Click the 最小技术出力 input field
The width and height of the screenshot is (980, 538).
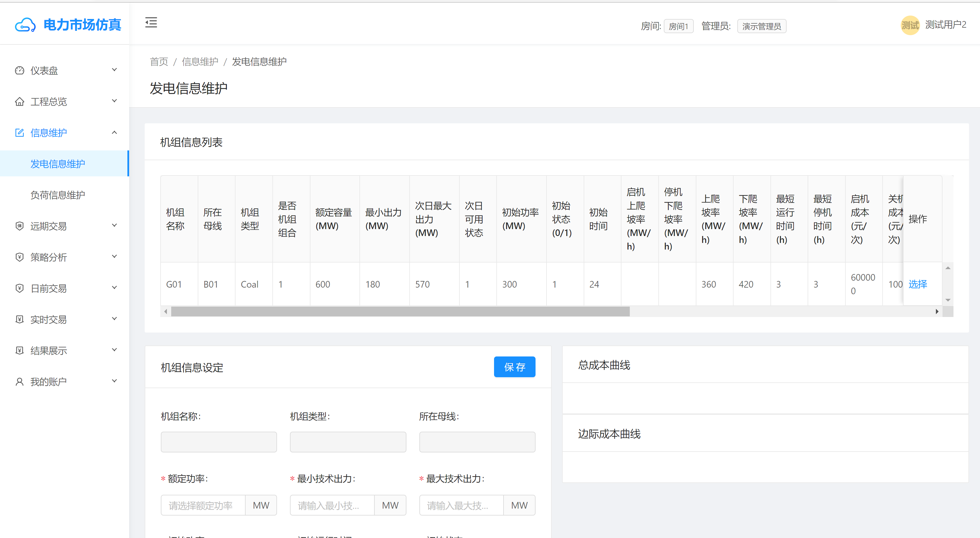point(332,505)
